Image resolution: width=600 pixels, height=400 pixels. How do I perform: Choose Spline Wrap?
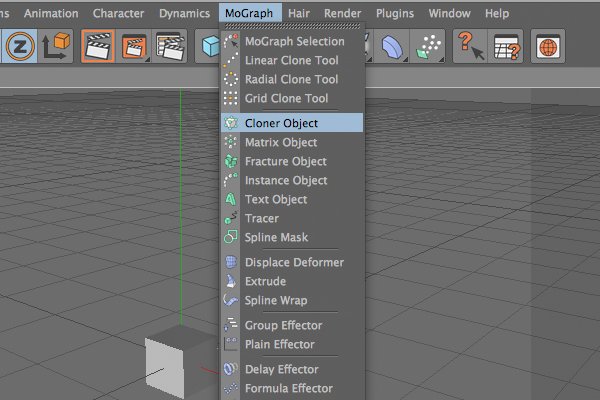pos(292,300)
